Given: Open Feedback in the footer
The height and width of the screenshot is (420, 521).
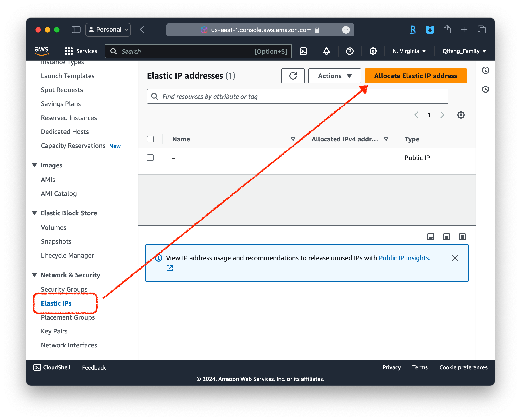Looking at the screenshot, I should [94, 367].
